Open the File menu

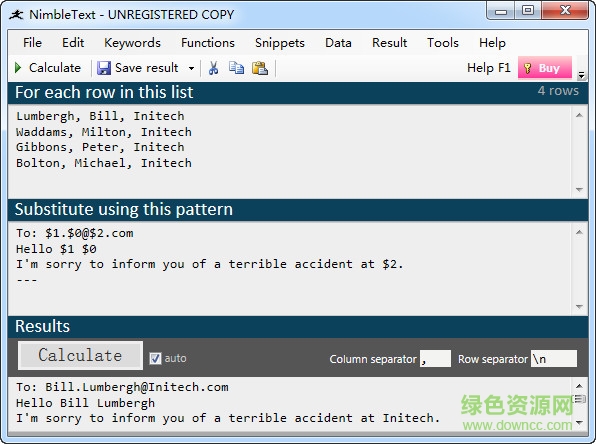(32, 43)
